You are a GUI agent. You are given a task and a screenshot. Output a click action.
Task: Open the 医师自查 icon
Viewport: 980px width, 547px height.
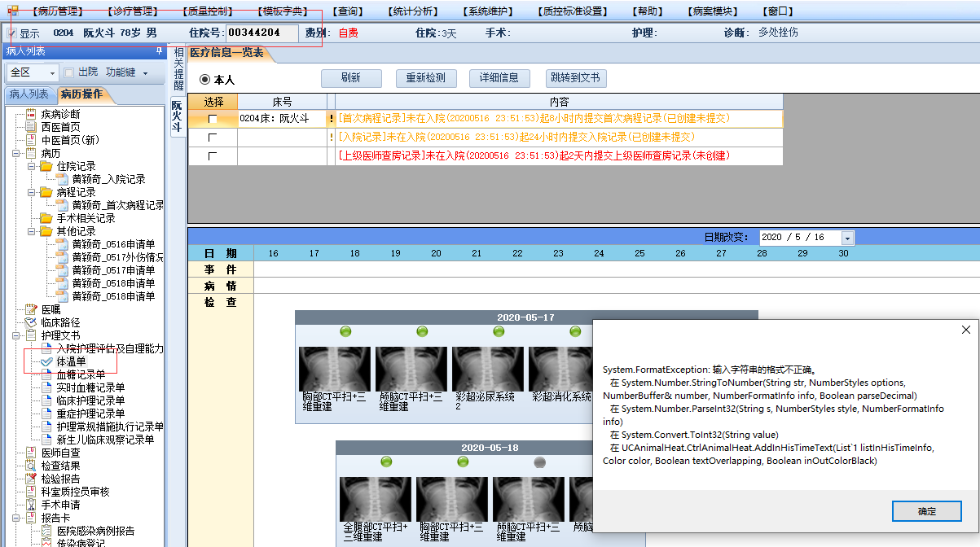pyautogui.click(x=31, y=453)
